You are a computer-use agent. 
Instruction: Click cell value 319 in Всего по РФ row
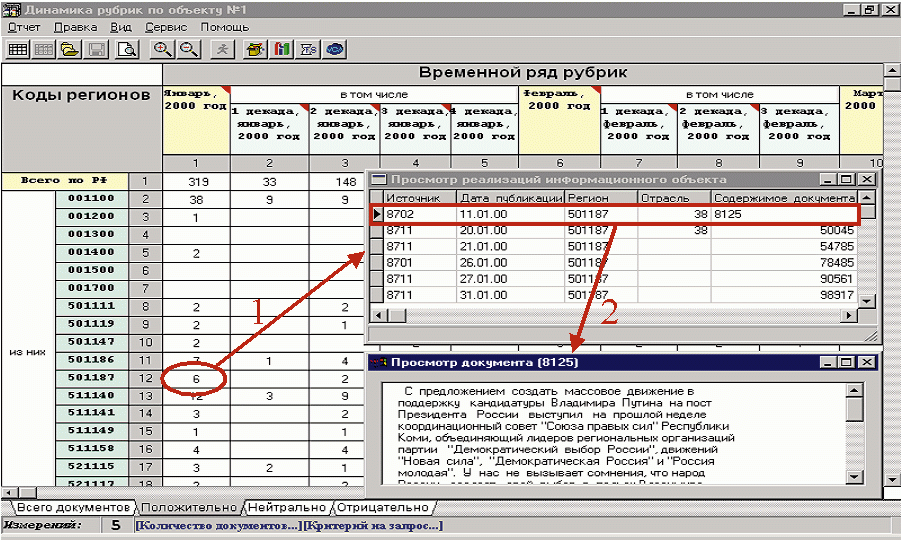click(197, 182)
